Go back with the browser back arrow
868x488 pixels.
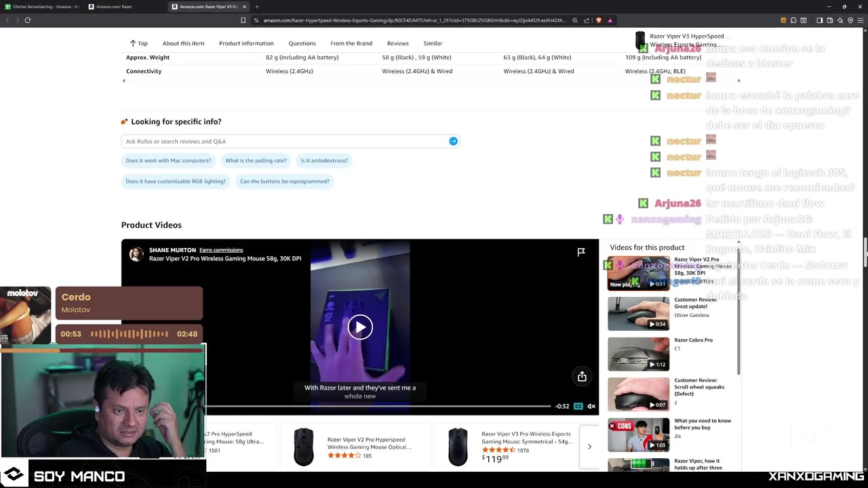coord(7,20)
